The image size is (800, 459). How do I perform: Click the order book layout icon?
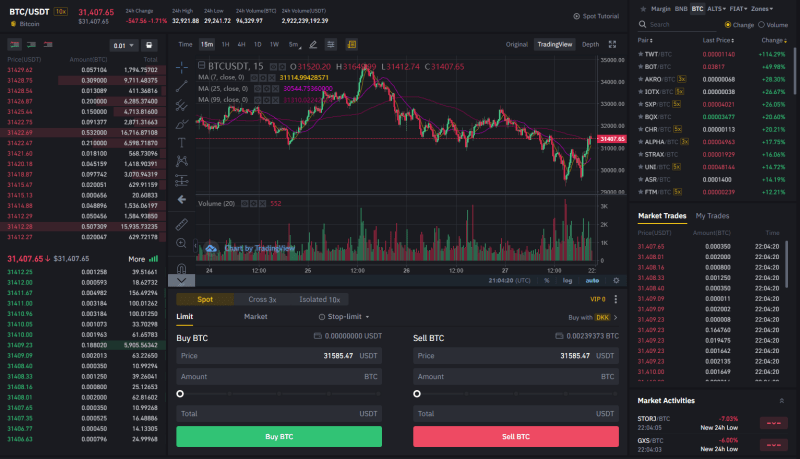pos(149,45)
